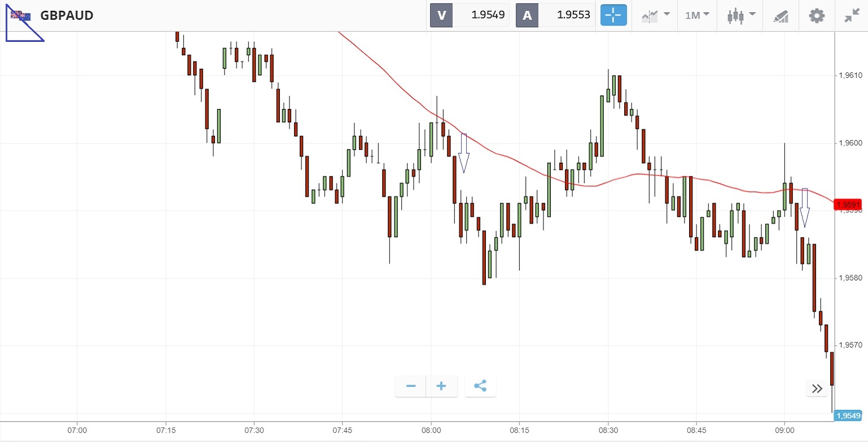Click the 08:30 time axis label

608,429
